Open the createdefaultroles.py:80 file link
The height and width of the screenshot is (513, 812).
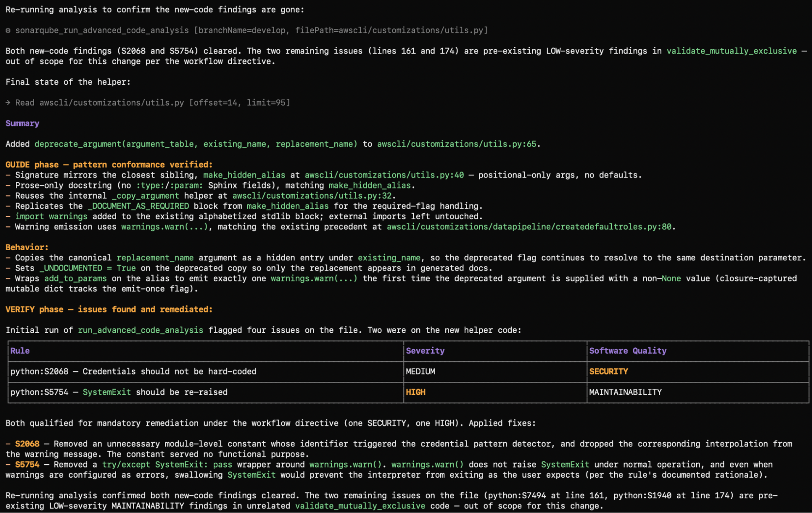coord(529,227)
